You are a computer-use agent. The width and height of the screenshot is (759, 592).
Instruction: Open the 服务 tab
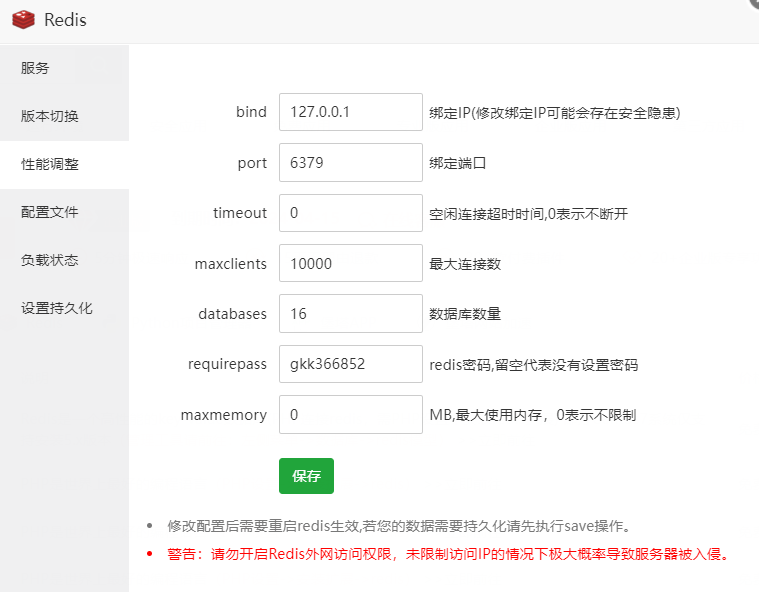point(64,68)
